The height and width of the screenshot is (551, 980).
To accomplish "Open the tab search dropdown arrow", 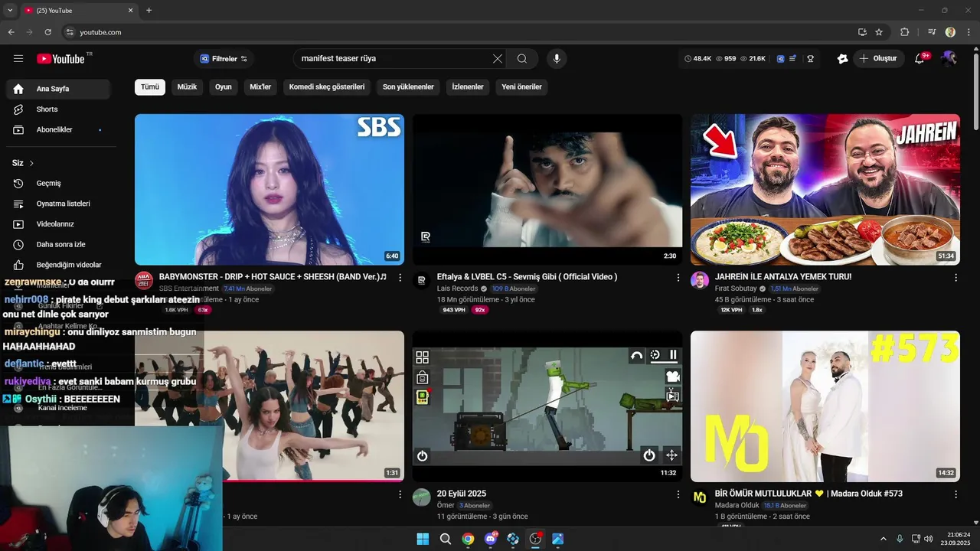I will point(10,10).
